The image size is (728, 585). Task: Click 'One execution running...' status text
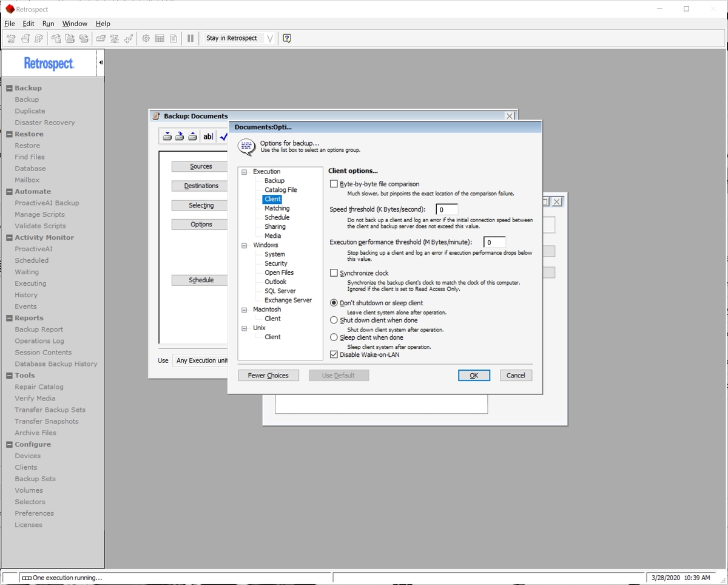pyautogui.click(x=67, y=578)
